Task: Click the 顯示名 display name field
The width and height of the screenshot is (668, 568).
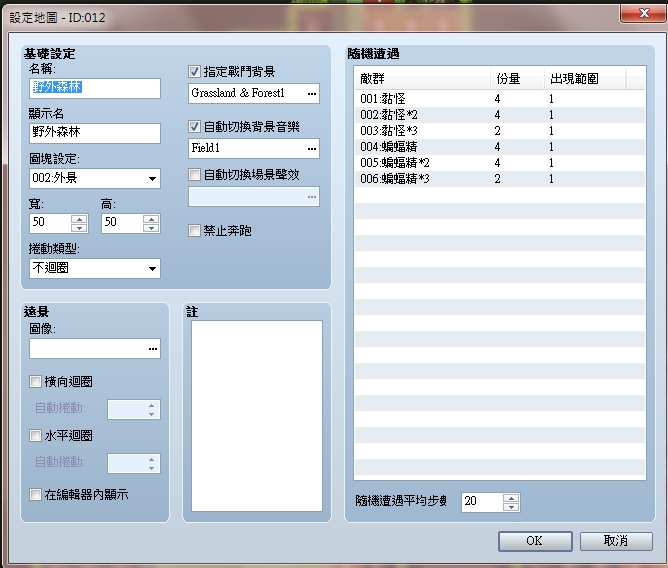Action: (x=95, y=133)
